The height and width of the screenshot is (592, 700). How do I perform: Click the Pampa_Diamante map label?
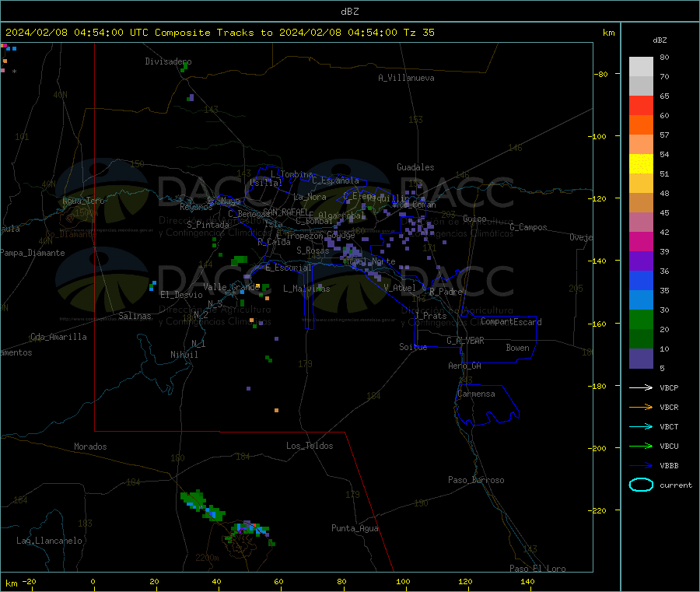(33, 253)
